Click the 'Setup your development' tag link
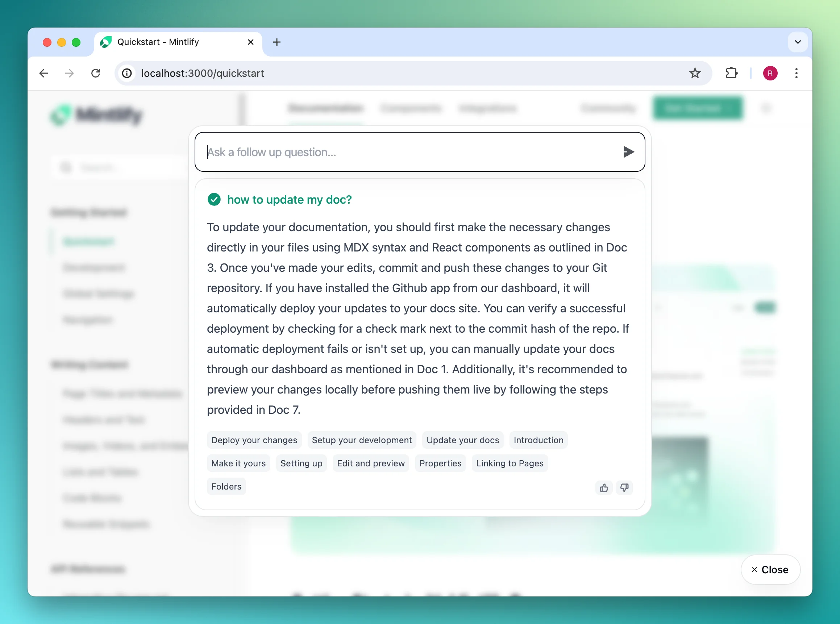Screen dimensions: 840x624 [x=362, y=440]
